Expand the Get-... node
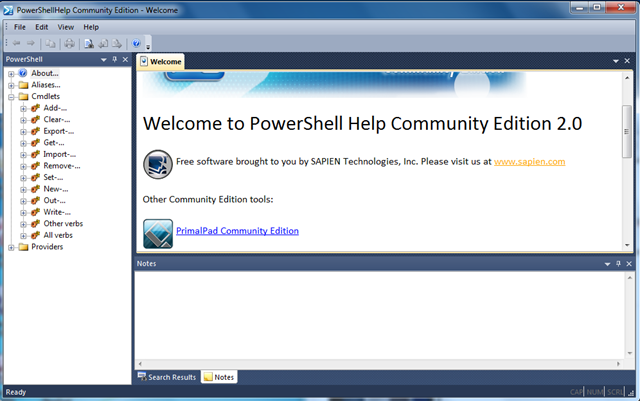Image resolution: width=640 pixels, height=401 pixels. pos(24,143)
